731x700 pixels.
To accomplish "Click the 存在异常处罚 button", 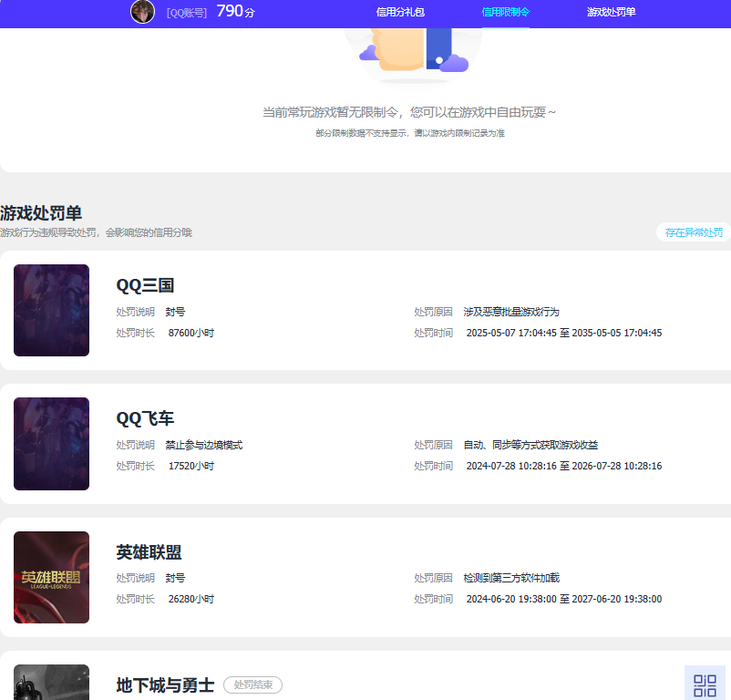I will pyautogui.click(x=693, y=232).
